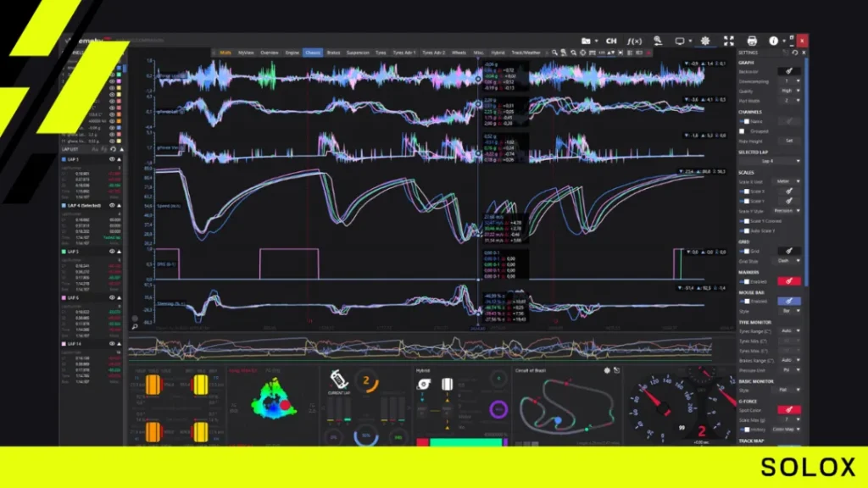868x488 pixels.
Task: Toggle the Scale Y switch
Action: 745,202
